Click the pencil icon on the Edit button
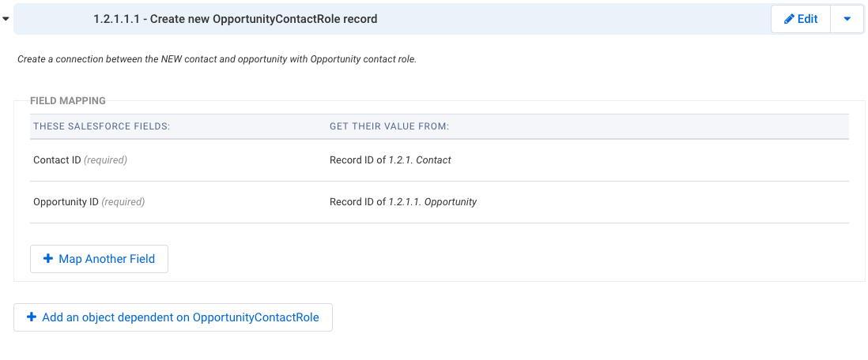 (x=790, y=20)
